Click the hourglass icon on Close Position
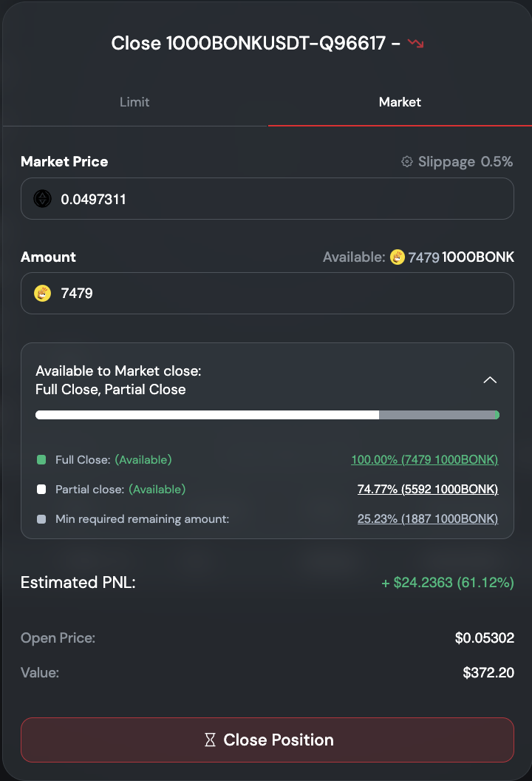Screen dimensions: 532x781 tap(210, 740)
